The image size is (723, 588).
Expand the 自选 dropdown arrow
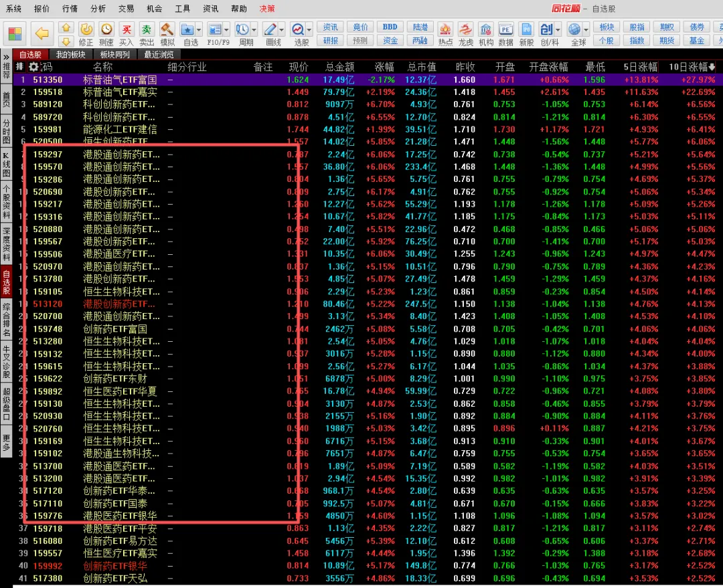click(199, 30)
